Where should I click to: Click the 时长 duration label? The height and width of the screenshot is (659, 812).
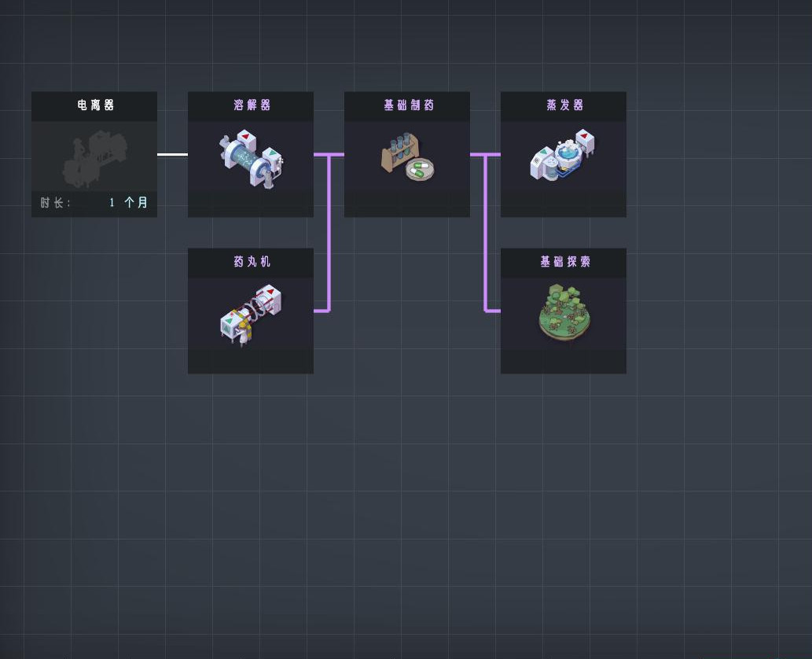tap(56, 203)
